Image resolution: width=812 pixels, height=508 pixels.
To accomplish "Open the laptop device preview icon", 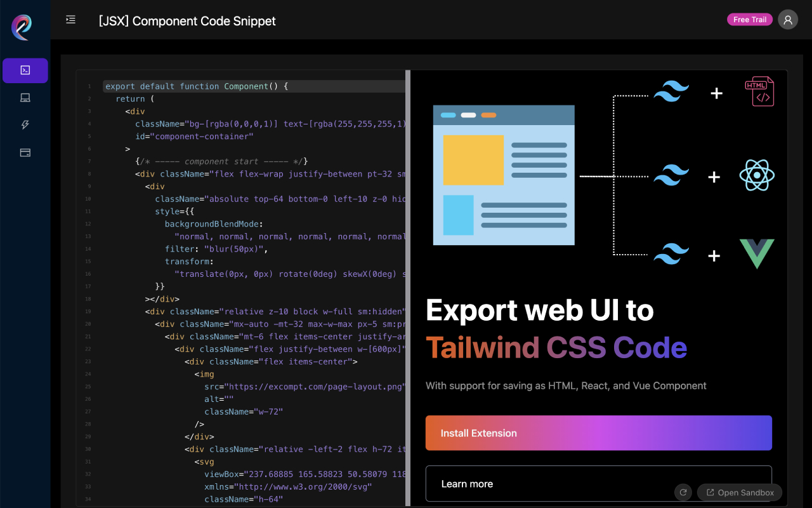I will (x=25, y=98).
